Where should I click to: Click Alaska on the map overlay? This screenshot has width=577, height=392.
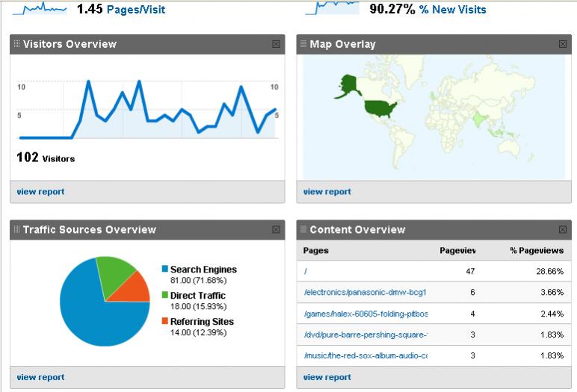coord(347,85)
